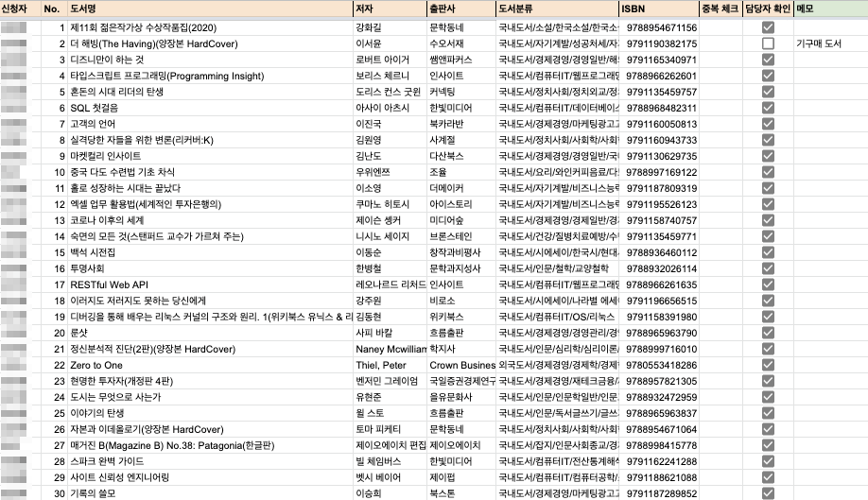Click the RESTful Web API title cell
868x500 pixels.
(x=210, y=284)
